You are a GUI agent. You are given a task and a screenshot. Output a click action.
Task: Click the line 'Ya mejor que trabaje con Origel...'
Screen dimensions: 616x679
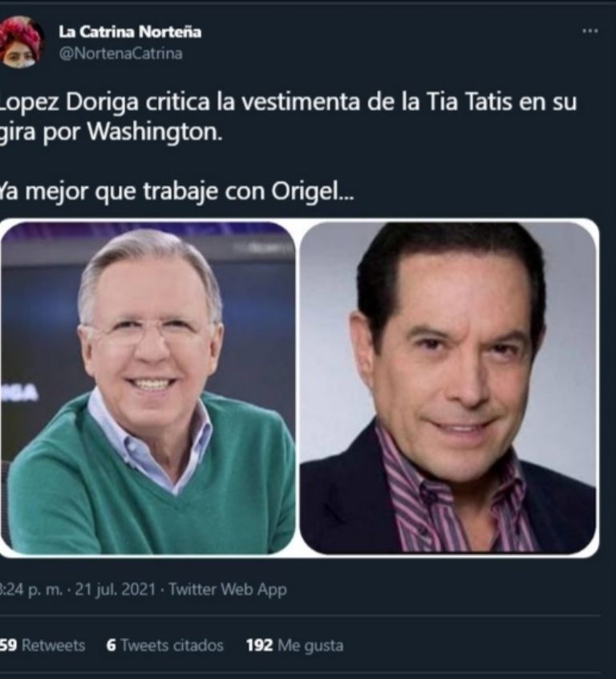[x=176, y=191]
